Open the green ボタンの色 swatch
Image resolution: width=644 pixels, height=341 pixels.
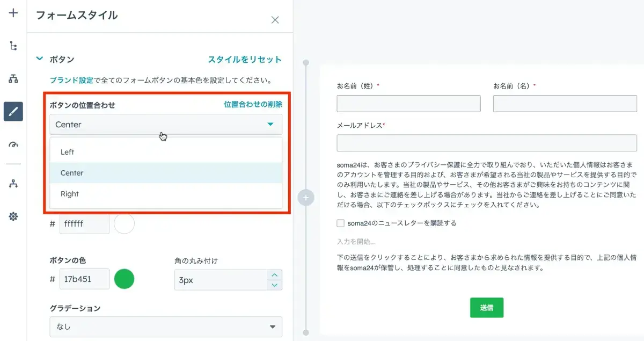[x=125, y=279]
